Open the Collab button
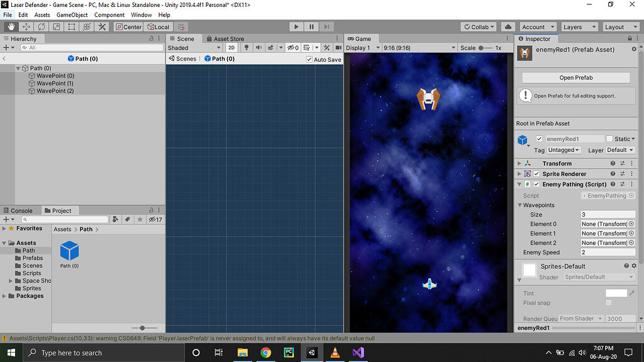This screenshot has height=362, width=644. [x=479, y=27]
